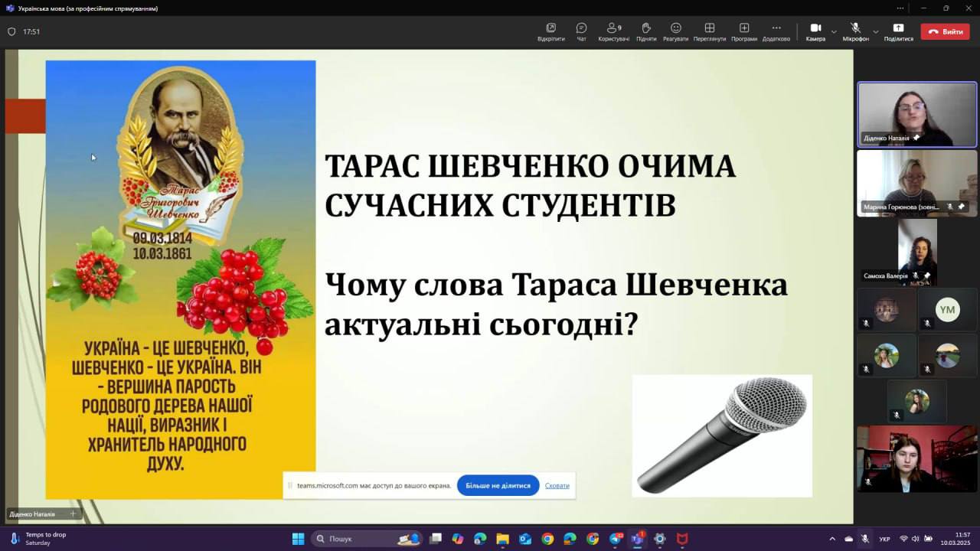Select Марина Горюнова's video thumbnail

coord(916,183)
